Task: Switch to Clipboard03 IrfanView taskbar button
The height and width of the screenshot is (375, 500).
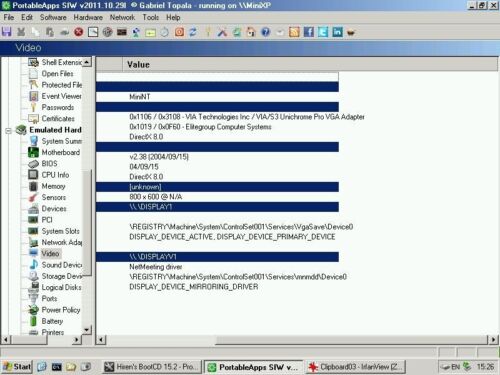Action: [x=355, y=367]
